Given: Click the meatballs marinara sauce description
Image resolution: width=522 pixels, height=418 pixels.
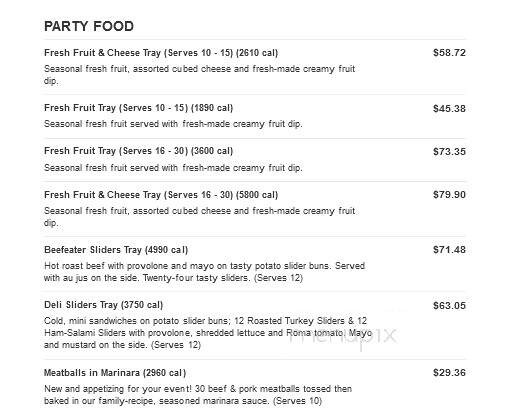Looking at the screenshot, I should pyautogui.click(x=198, y=395).
